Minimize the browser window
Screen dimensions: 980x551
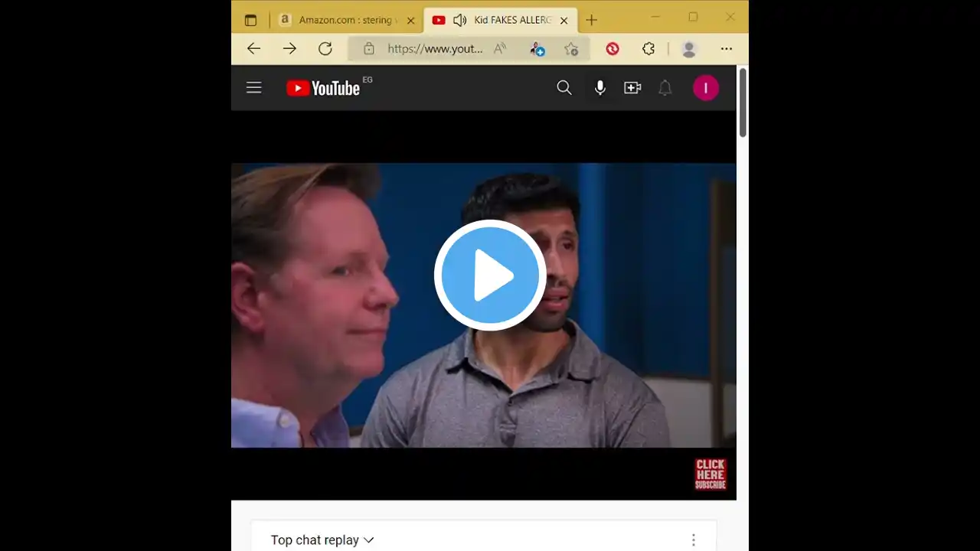[655, 17]
